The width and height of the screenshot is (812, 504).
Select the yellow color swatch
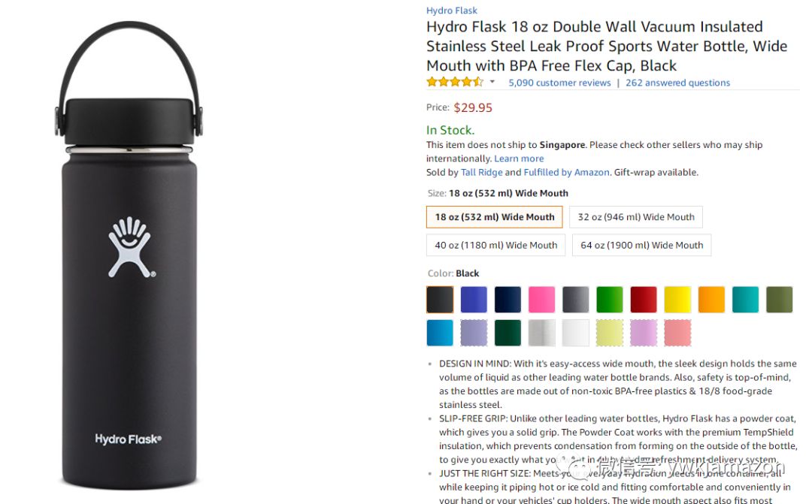(677, 300)
